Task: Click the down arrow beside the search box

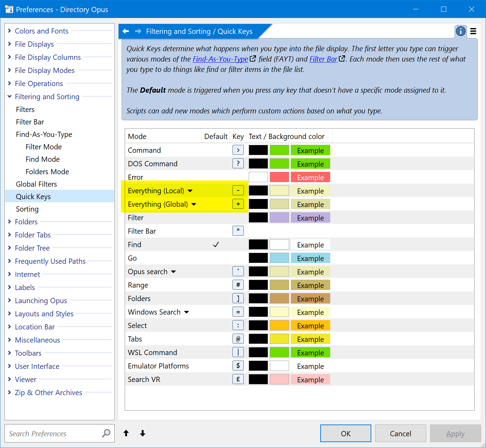Action: point(143,433)
